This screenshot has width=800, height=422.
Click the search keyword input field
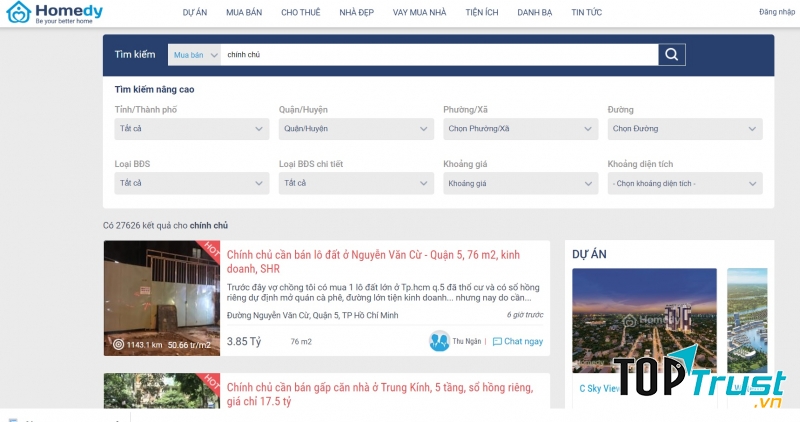[x=438, y=55]
